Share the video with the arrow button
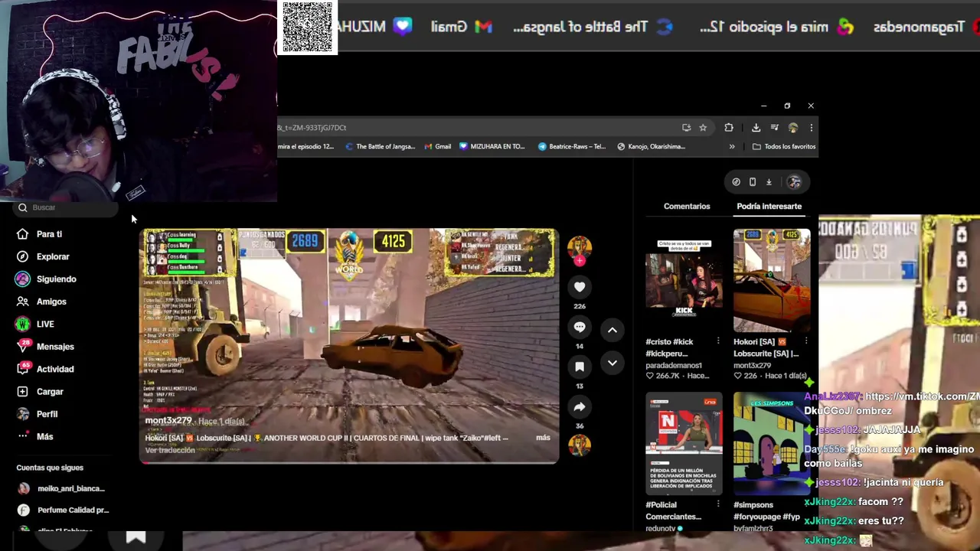Viewport: 980px width, 551px height. click(x=580, y=407)
